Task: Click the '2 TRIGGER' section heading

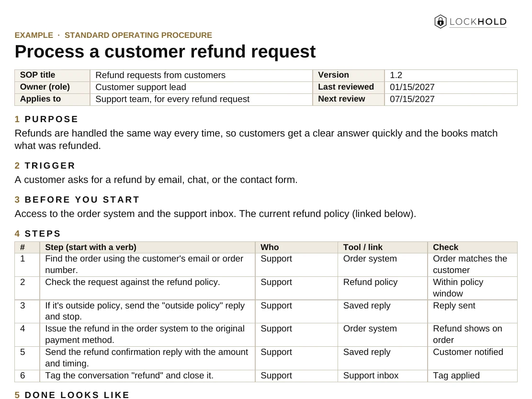Action: [x=45, y=166]
